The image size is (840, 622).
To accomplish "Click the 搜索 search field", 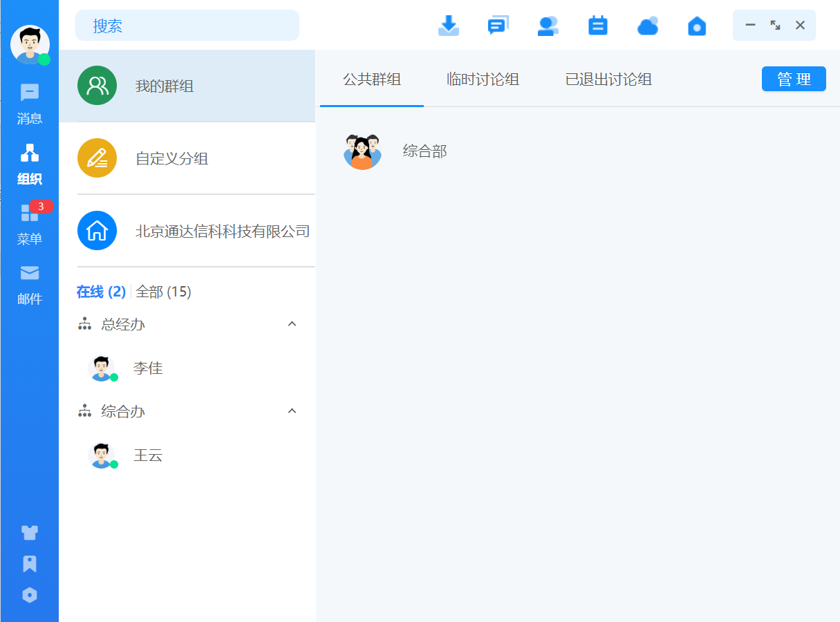I will pos(187,26).
